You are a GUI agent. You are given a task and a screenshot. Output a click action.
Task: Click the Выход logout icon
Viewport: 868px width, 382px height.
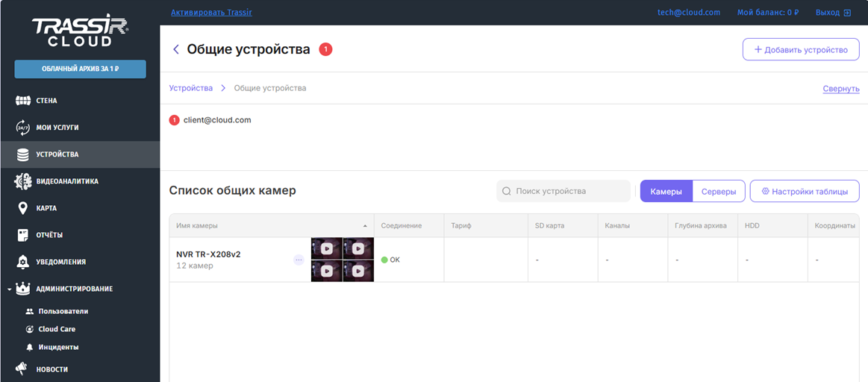point(847,13)
